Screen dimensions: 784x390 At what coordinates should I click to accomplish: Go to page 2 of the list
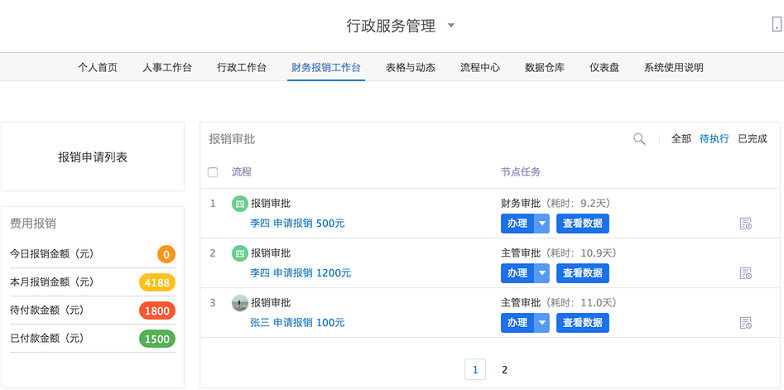(x=504, y=370)
